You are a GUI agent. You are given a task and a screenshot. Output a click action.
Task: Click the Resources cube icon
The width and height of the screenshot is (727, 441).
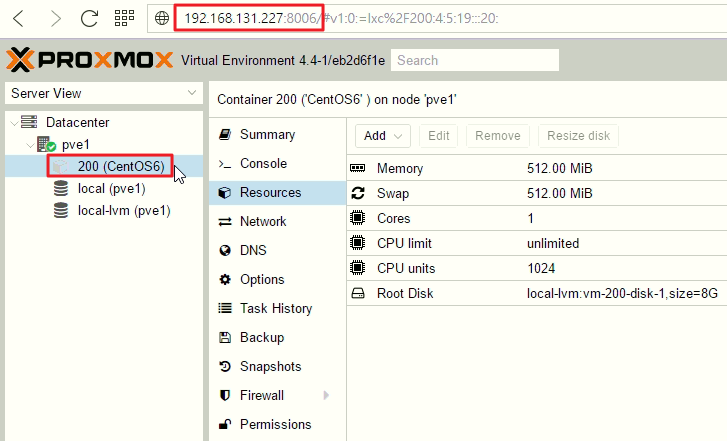(225, 192)
